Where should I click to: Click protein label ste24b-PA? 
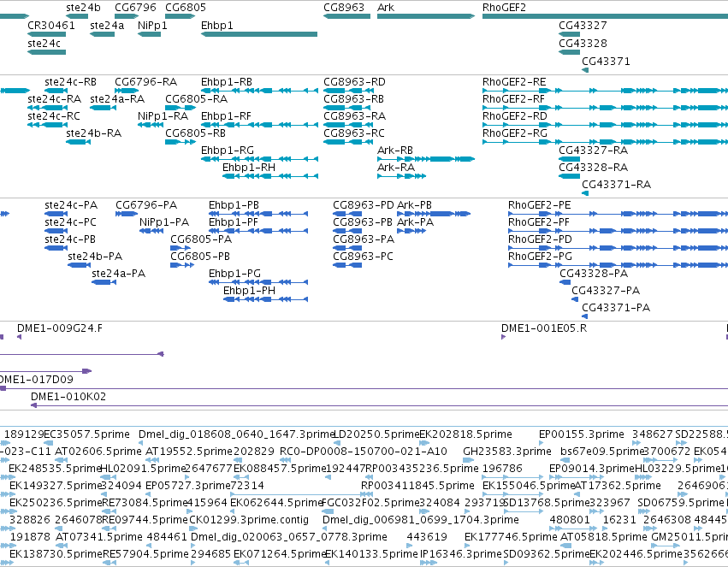pyautogui.click(x=95, y=257)
